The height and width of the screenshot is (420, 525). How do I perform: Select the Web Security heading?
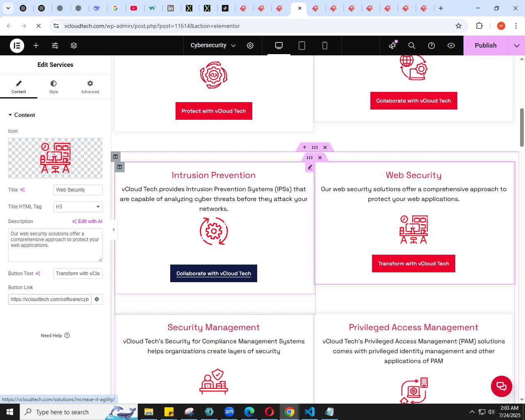click(x=413, y=175)
